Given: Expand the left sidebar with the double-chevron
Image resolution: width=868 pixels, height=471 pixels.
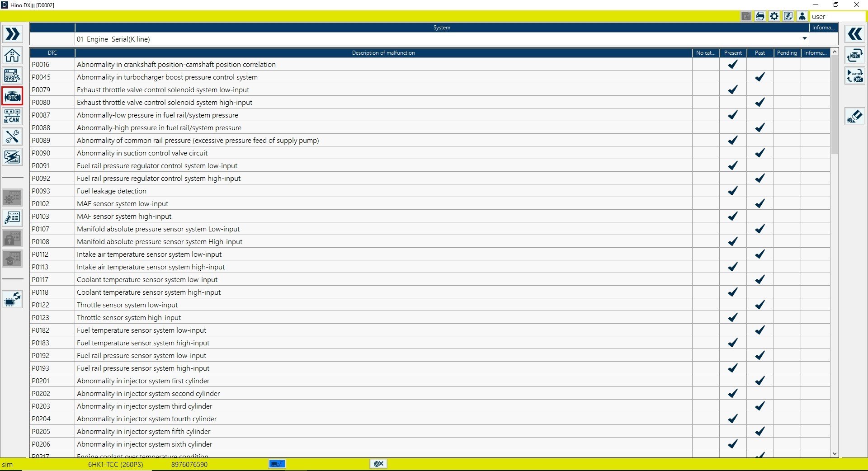Looking at the screenshot, I should point(12,33).
